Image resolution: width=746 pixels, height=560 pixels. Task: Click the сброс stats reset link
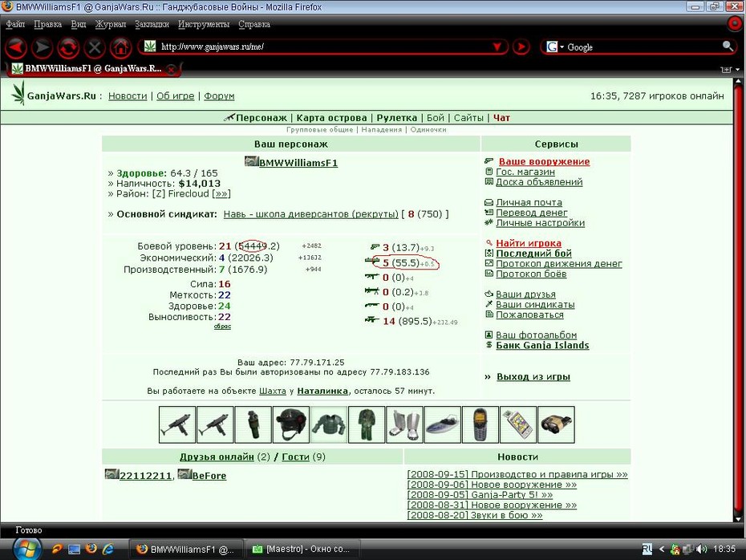(222, 327)
